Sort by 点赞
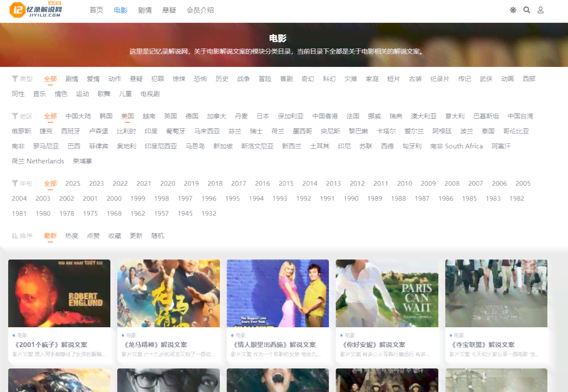 93,236
